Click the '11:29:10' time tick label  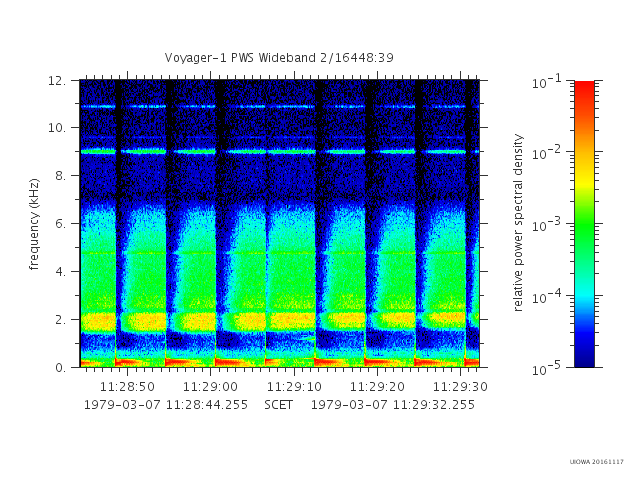tap(294, 387)
